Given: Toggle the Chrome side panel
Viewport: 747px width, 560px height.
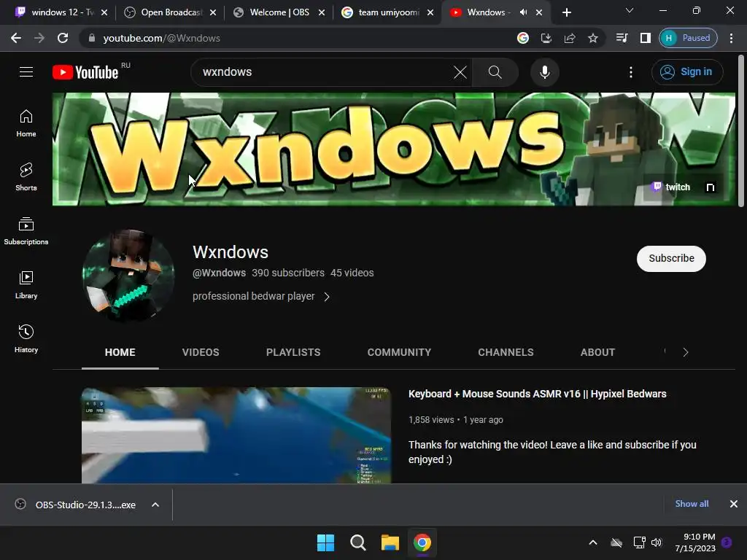Looking at the screenshot, I should coord(645,38).
